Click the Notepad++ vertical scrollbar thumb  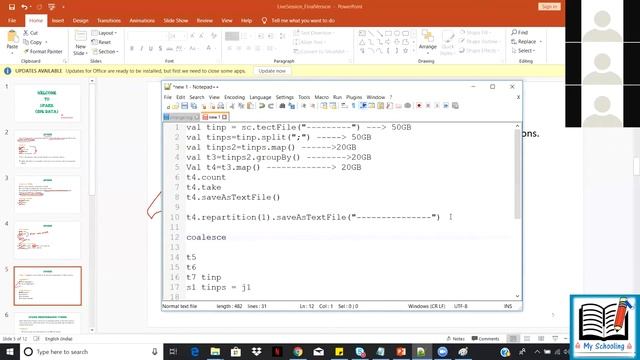click(517, 173)
